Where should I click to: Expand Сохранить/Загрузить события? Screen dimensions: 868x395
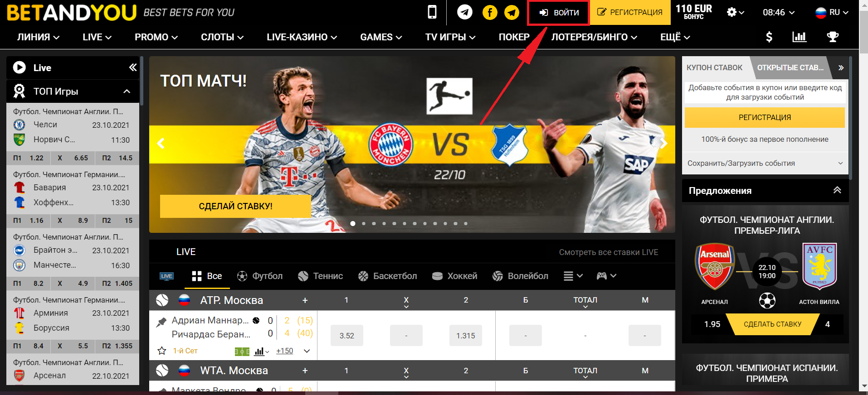765,163
